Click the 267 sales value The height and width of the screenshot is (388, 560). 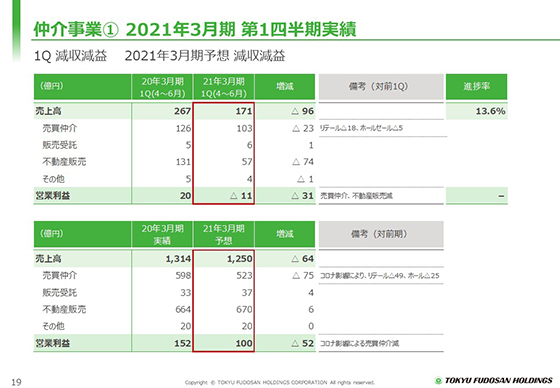pos(182,111)
